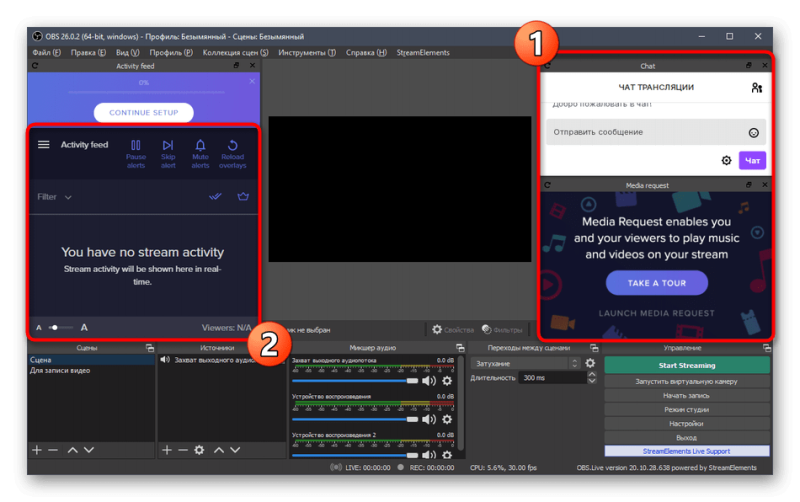This screenshot has width=800, height=502.
Task: Open the Профиль menu
Action: pos(171,53)
